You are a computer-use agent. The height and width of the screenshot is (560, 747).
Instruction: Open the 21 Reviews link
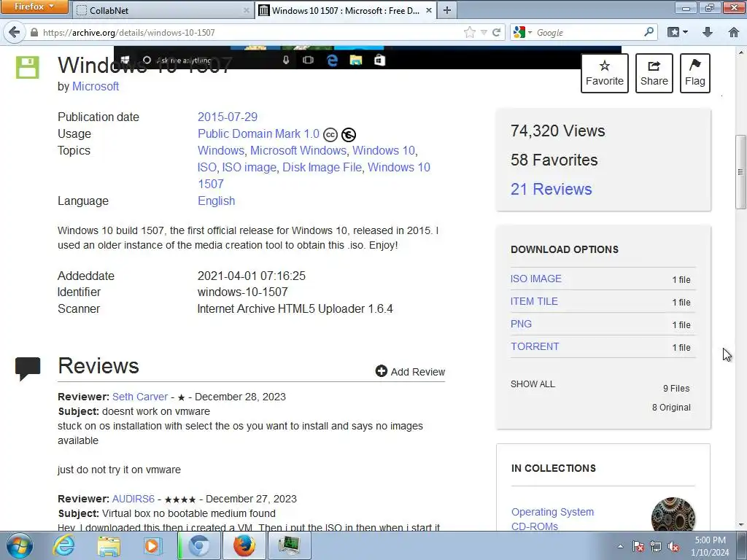point(551,189)
